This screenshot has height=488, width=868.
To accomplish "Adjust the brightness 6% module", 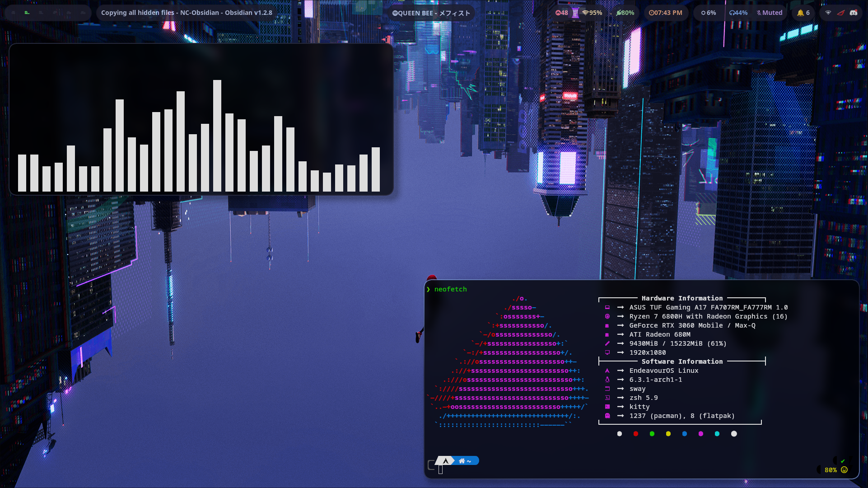I will pyautogui.click(x=708, y=13).
